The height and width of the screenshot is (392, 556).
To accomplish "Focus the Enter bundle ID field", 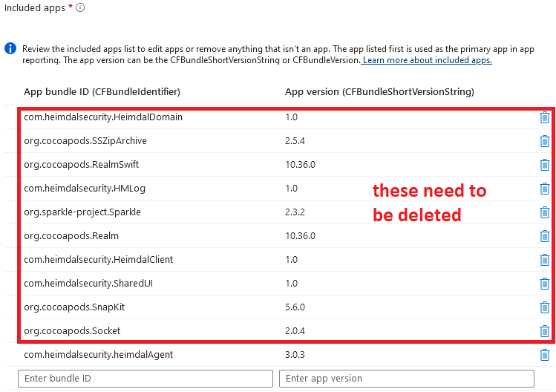I will click(x=145, y=379).
